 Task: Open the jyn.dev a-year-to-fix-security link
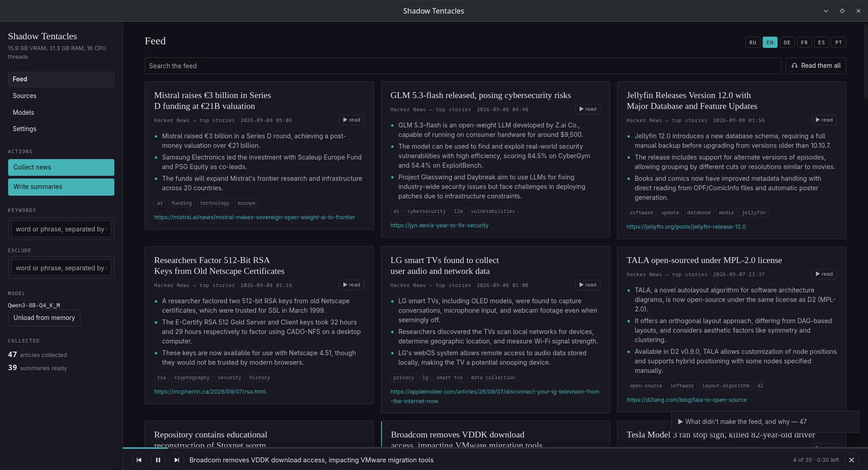(439, 226)
